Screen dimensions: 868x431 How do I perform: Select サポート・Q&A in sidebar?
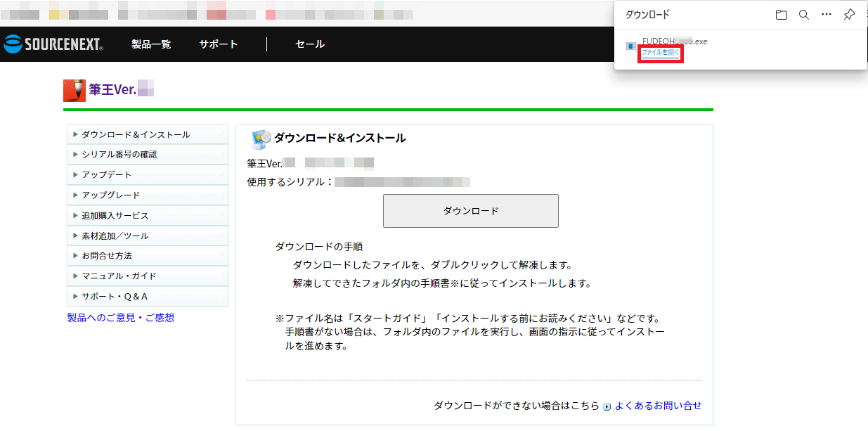click(x=148, y=296)
